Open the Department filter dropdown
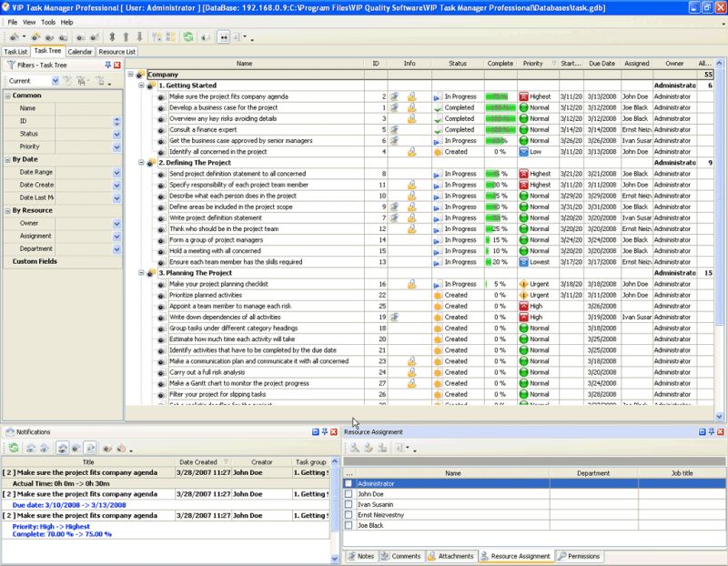 116,248
